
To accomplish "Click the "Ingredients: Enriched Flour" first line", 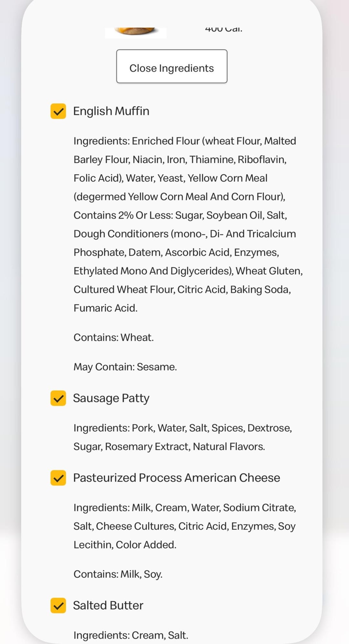I will click(185, 141).
